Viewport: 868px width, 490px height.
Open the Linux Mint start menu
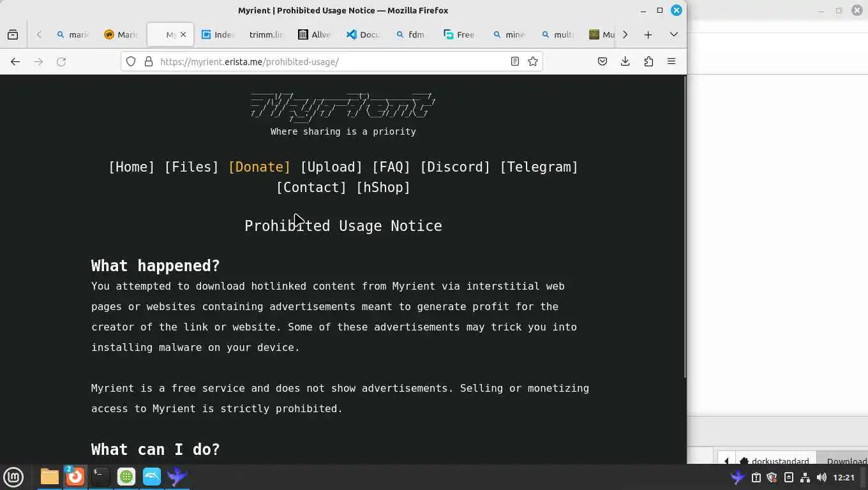coord(13,477)
